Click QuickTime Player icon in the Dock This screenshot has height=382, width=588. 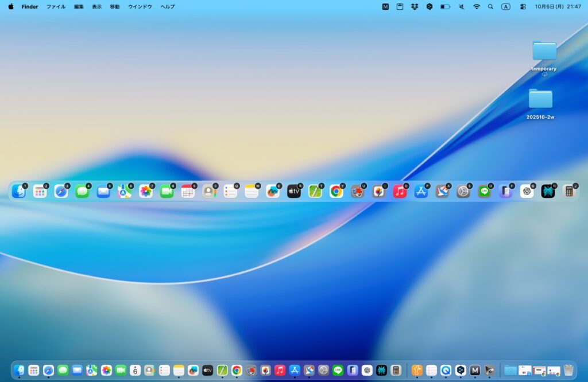pyautogui.click(x=446, y=370)
